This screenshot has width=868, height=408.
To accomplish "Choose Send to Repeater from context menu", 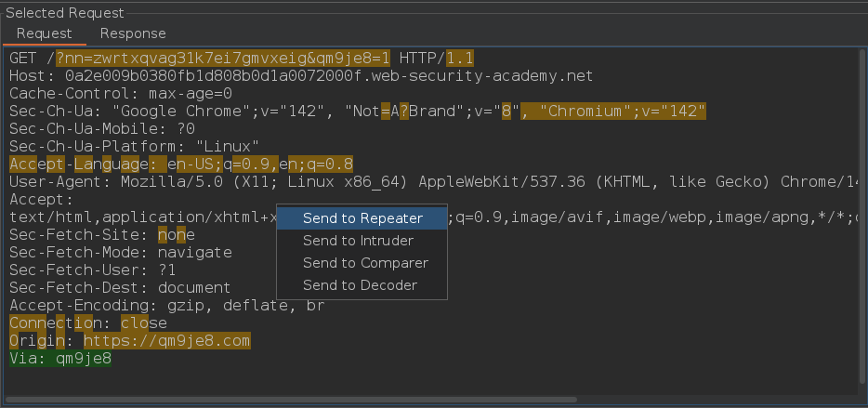I will 362,218.
